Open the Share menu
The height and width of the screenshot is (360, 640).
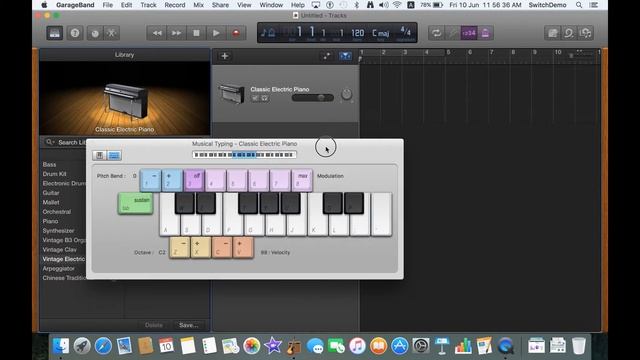coord(220,5)
